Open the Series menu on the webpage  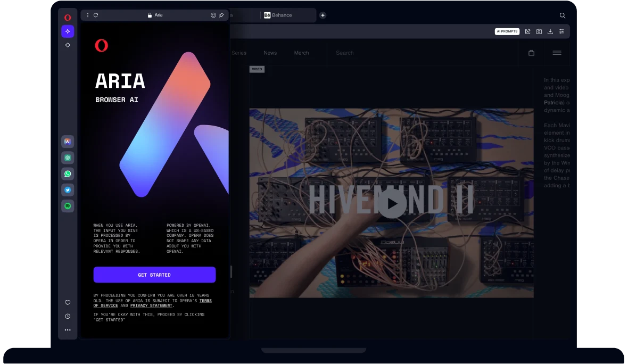pos(239,53)
